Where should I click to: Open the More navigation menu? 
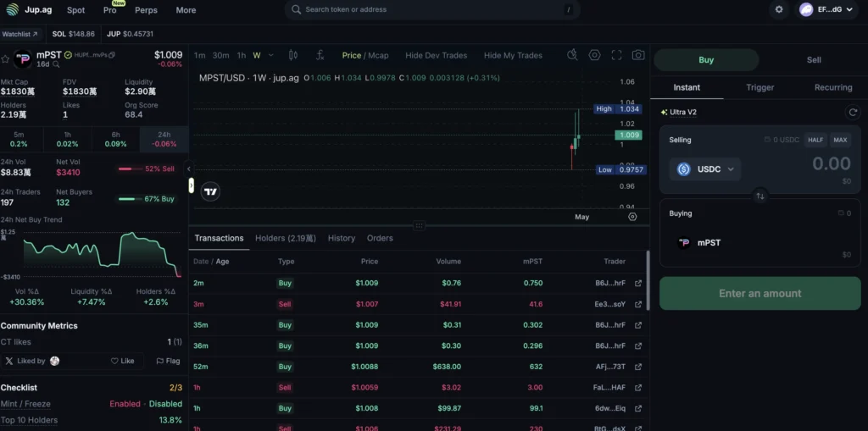coord(186,10)
